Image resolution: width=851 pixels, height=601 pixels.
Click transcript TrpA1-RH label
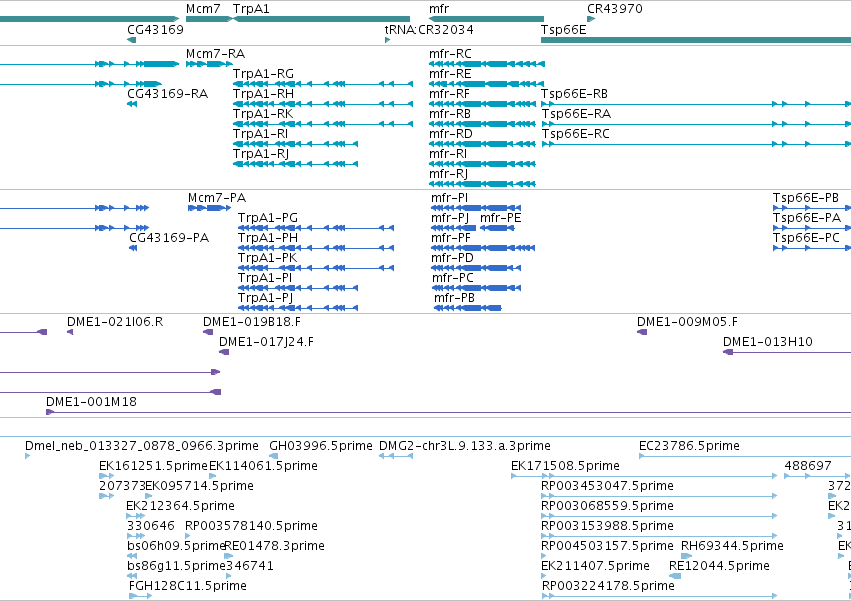(x=263, y=94)
